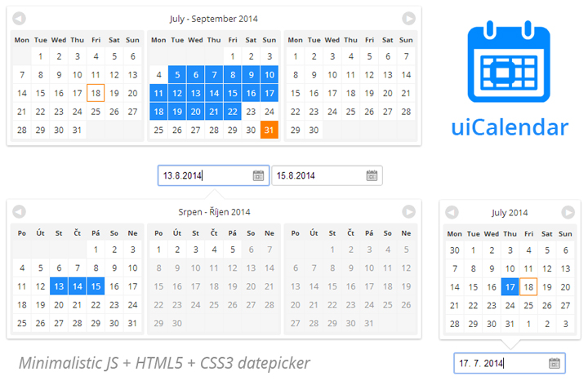Viewport: 588px width, 385px height.
Task: Select orange highlighted day 31 in August
Action: point(269,130)
